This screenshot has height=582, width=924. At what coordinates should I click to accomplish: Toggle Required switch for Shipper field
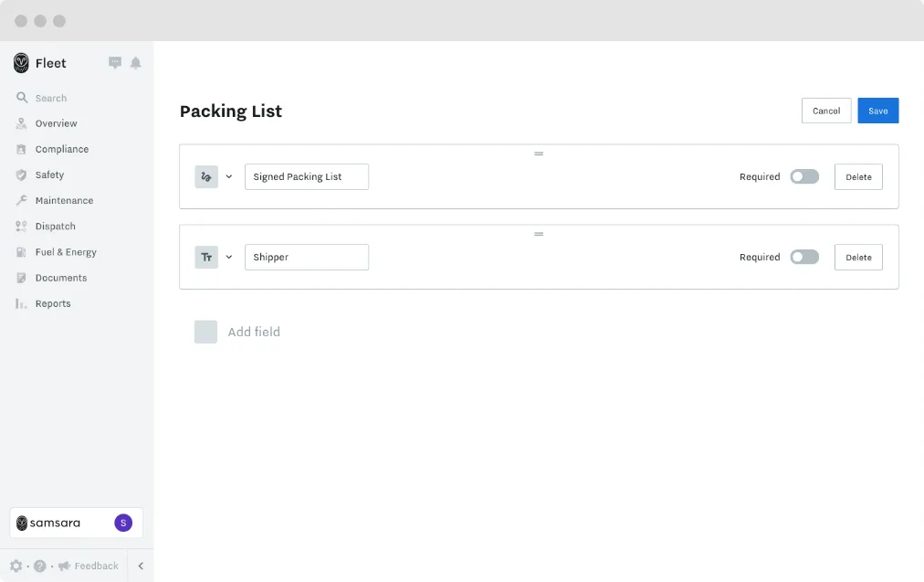pyautogui.click(x=804, y=257)
